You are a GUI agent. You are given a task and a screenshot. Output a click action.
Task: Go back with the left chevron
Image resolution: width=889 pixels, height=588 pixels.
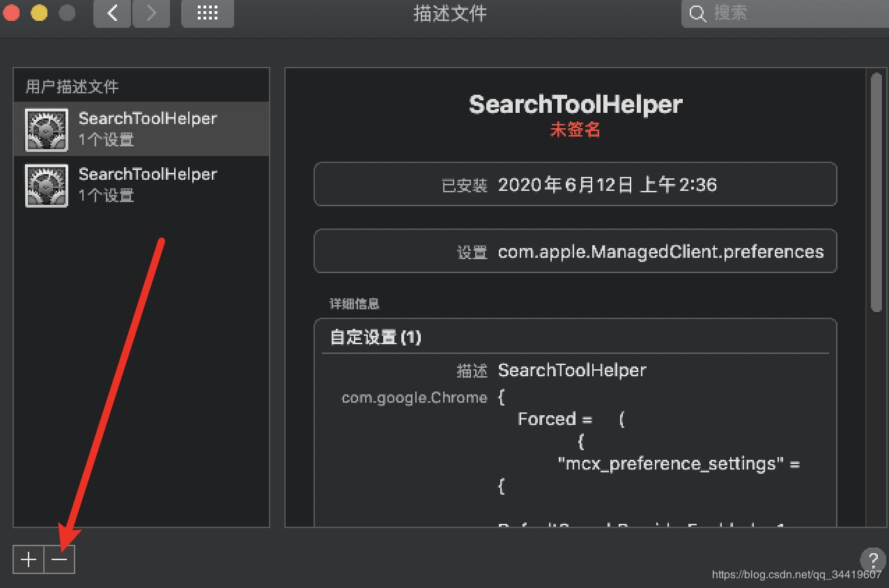point(112,13)
